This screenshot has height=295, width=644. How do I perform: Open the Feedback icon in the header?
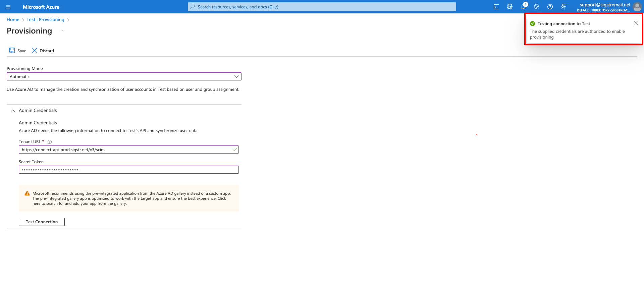coord(563,7)
